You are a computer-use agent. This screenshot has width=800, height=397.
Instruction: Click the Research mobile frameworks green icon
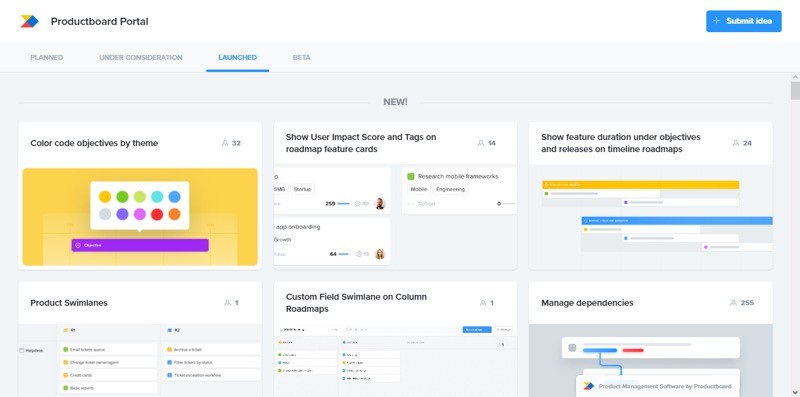click(411, 177)
